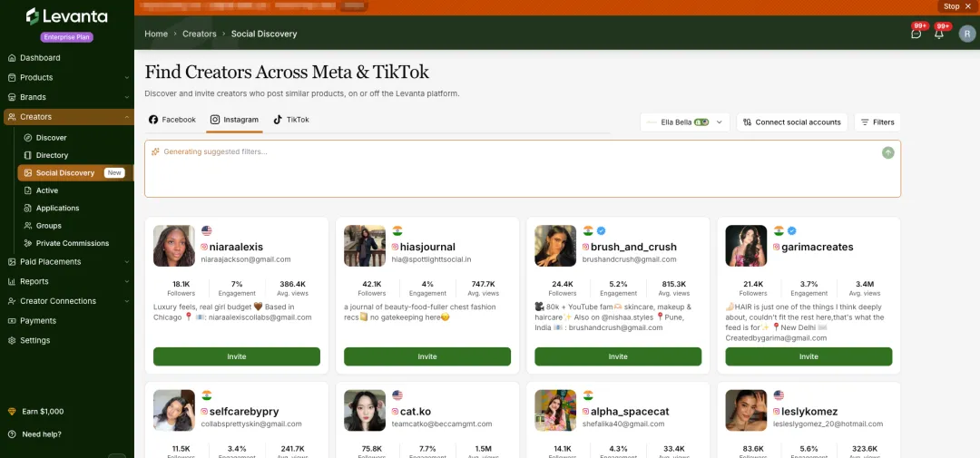The height and width of the screenshot is (458, 980).
Task: Click email niaraajackson@gmail.com
Action: pyautogui.click(x=246, y=259)
